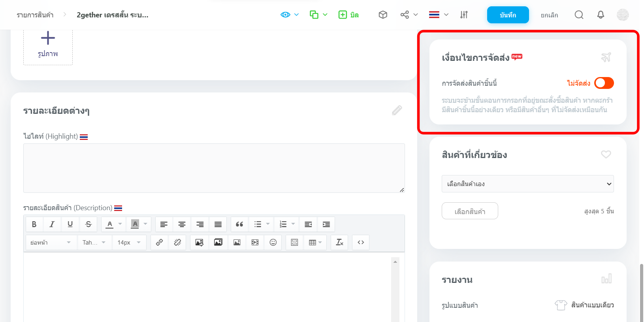
Task: Insert image by URL icon
Action: pos(237,242)
